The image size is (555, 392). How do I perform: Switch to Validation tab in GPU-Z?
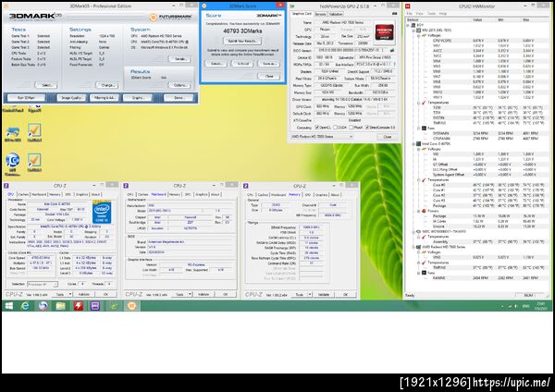point(336,14)
